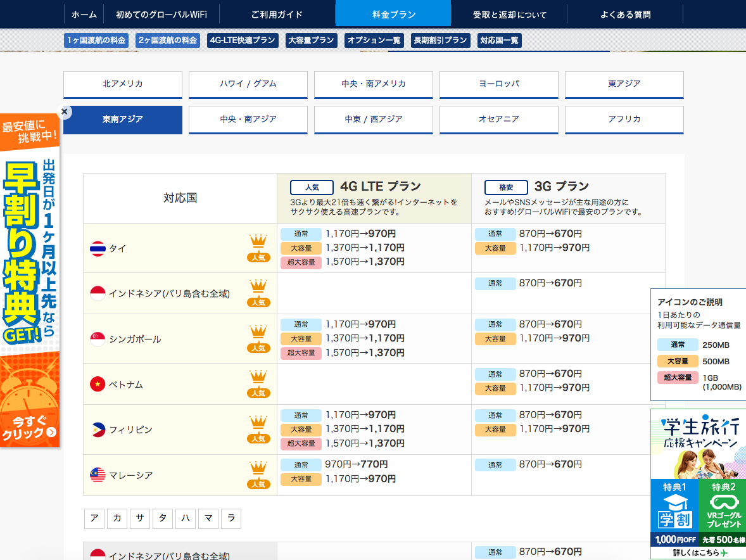Select the 東アジア region tab
The width and height of the screenshot is (746, 560).
tap(624, 84)
